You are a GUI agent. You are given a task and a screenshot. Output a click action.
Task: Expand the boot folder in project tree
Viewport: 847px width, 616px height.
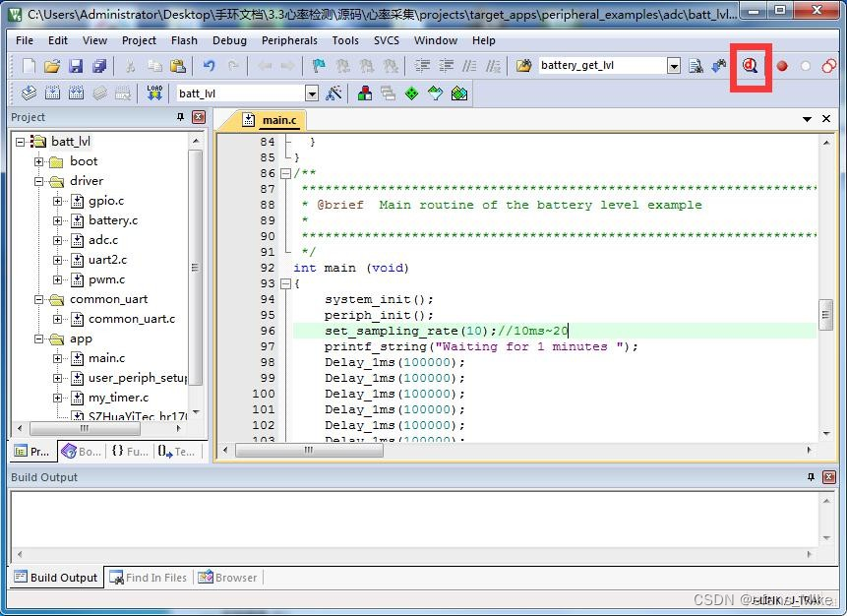click(39, 161)
